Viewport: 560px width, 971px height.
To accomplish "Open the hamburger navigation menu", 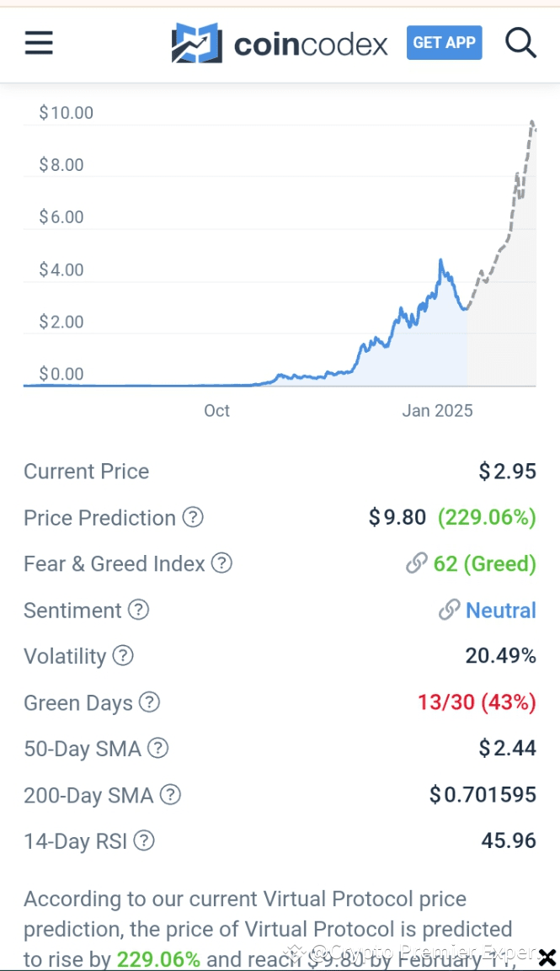I will tap(39, 43).
